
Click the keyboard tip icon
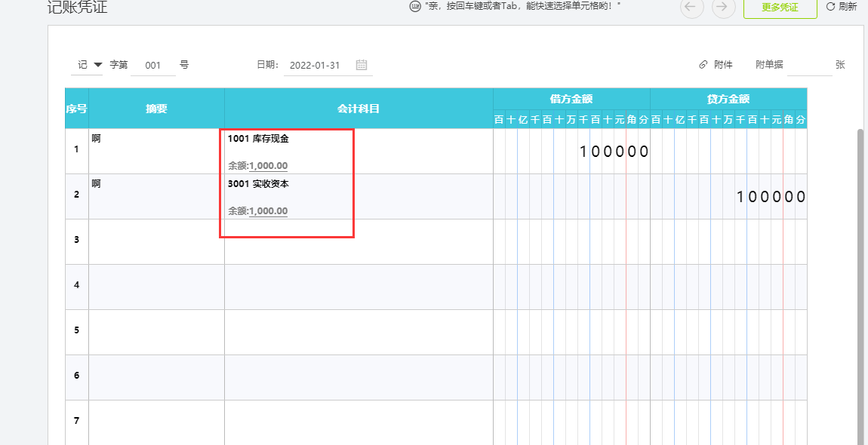point(414,7)
